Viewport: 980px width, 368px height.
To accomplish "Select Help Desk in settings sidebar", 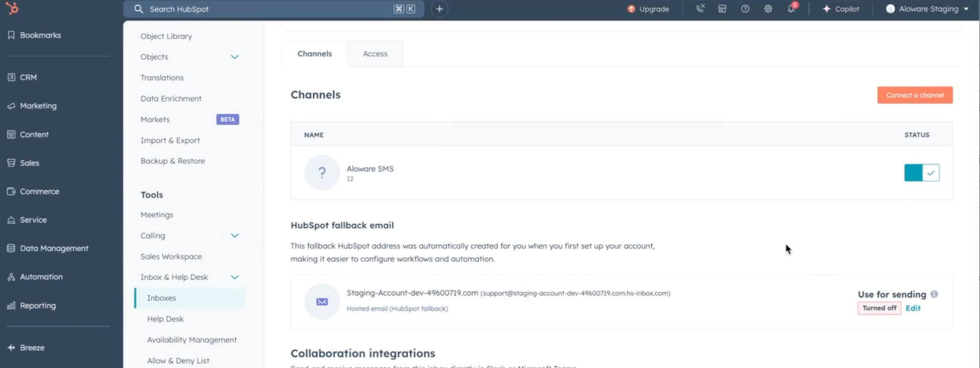I will point(165,319).
